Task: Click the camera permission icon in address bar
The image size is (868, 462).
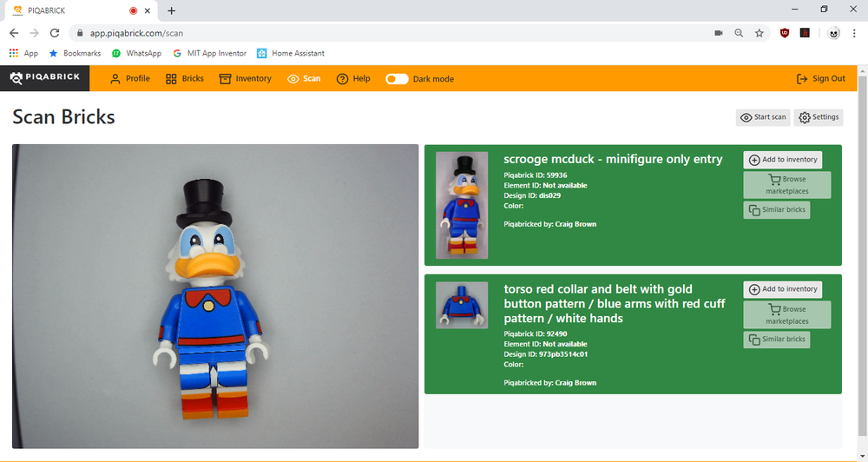Action: pyautogui.click(x=719, y=33)
